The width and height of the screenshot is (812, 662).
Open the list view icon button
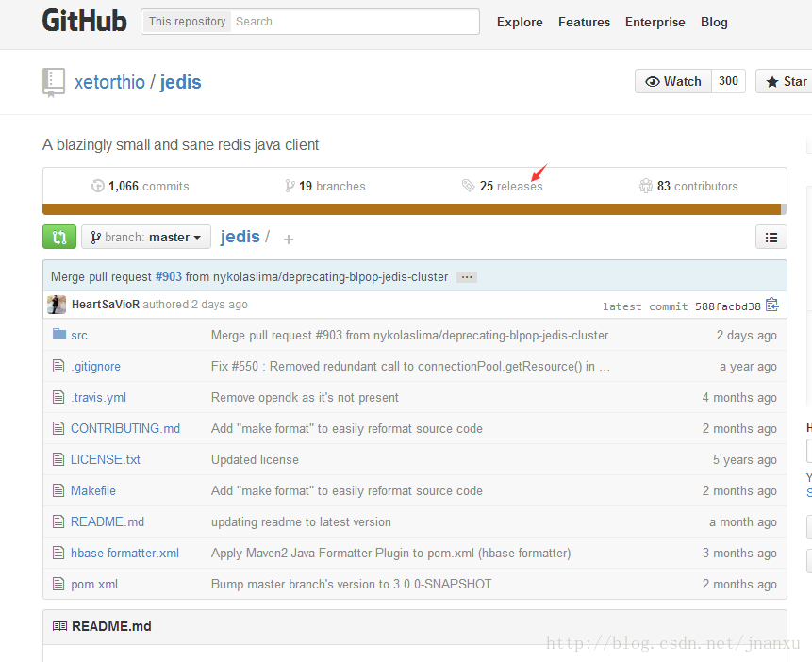(771, 238)
